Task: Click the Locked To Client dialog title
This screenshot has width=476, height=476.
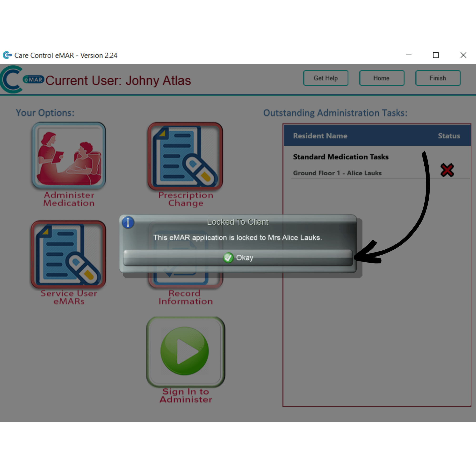Action: (238, 222)
